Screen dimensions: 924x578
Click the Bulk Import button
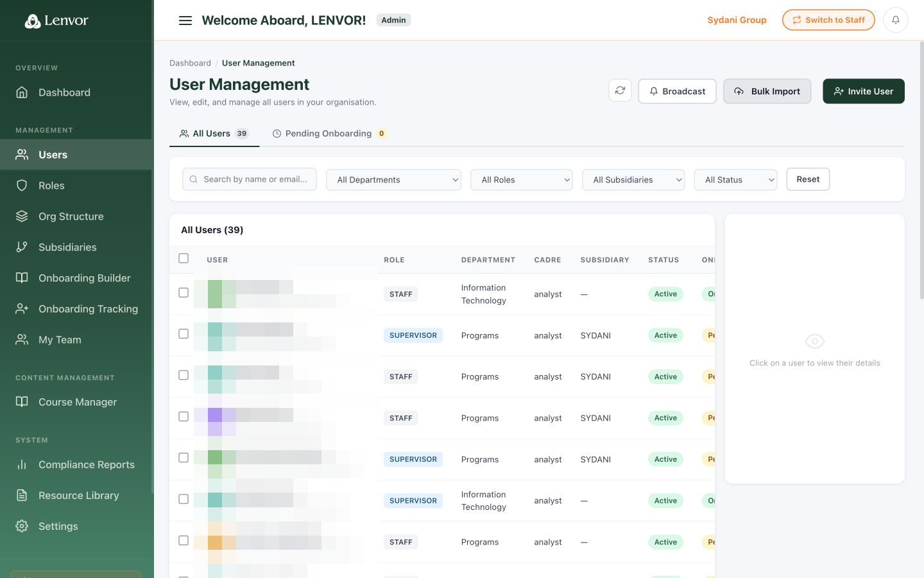click(x=767, y=91)
